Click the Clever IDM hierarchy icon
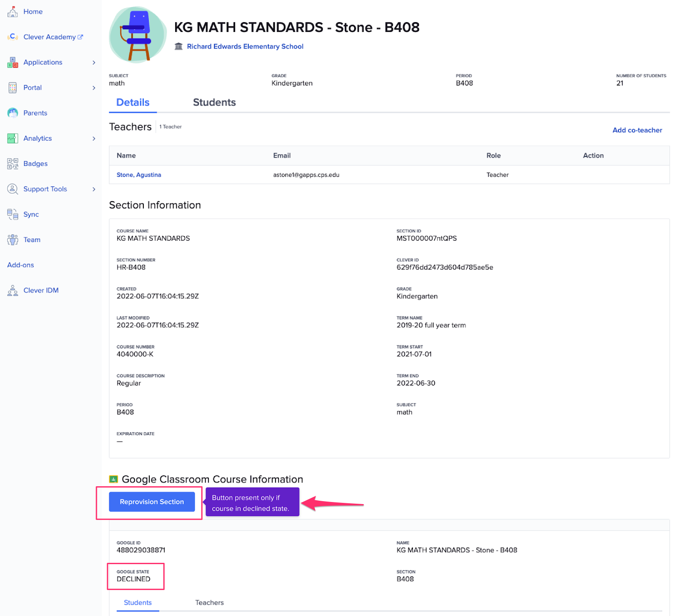The height and width of the screenshot is (616, 677). (13, 291)
